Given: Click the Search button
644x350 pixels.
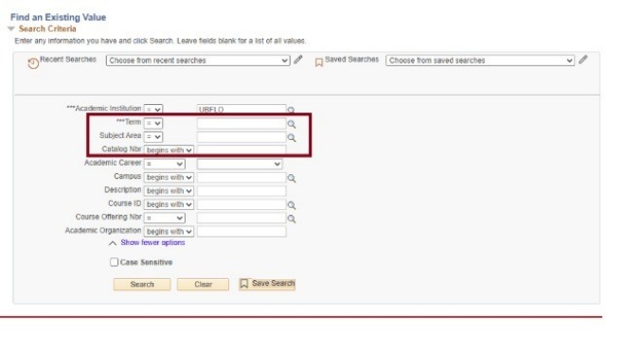Looking at the screenshot, I should click(142, 285).
